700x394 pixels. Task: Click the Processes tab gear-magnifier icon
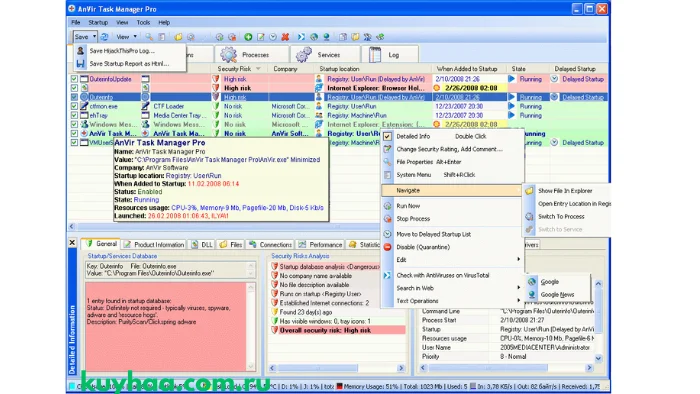(229, 54)
